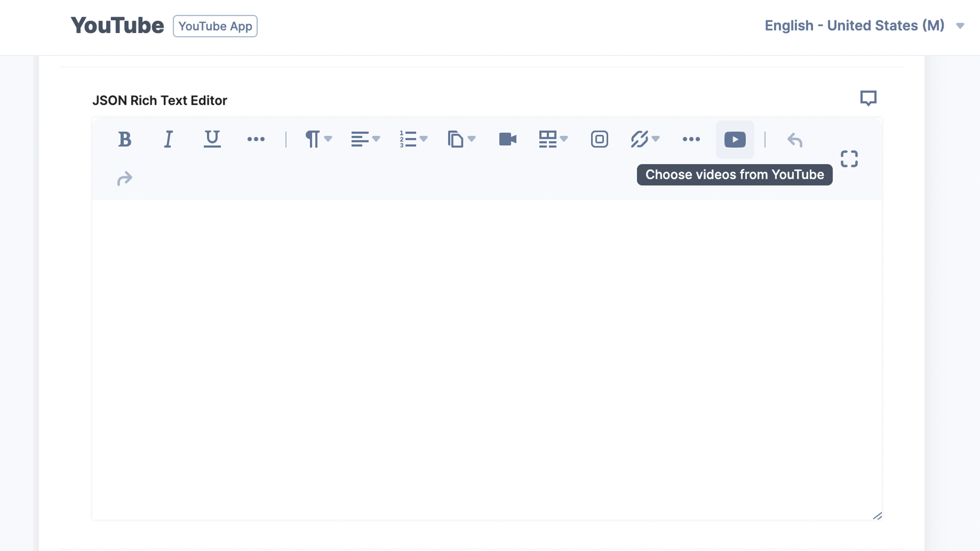Underline the selected text
Screen dimensions: 980x551
[212, 139]
